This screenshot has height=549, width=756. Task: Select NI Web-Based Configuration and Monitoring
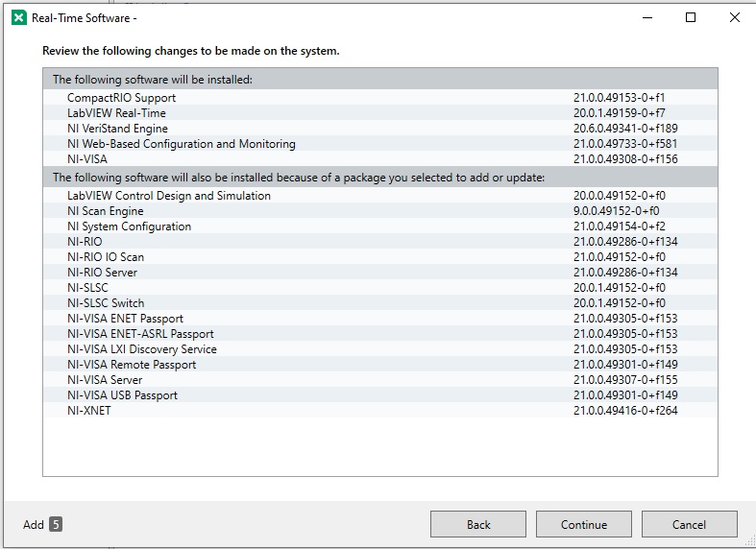tap(182, 144)
